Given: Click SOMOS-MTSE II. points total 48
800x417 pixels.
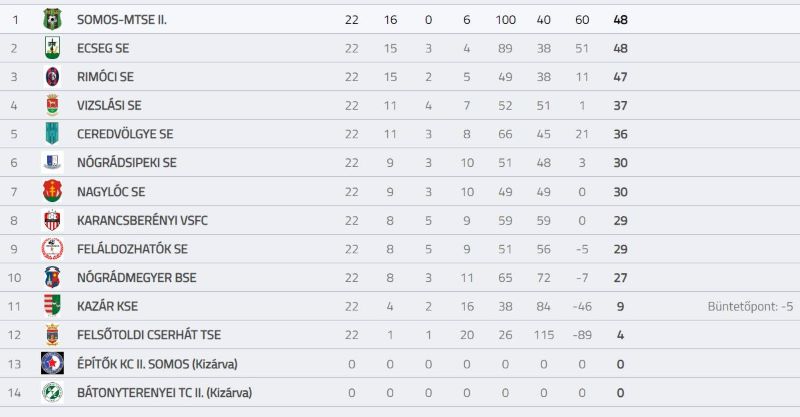Looking at the screenshot, I should pos(620,20).
